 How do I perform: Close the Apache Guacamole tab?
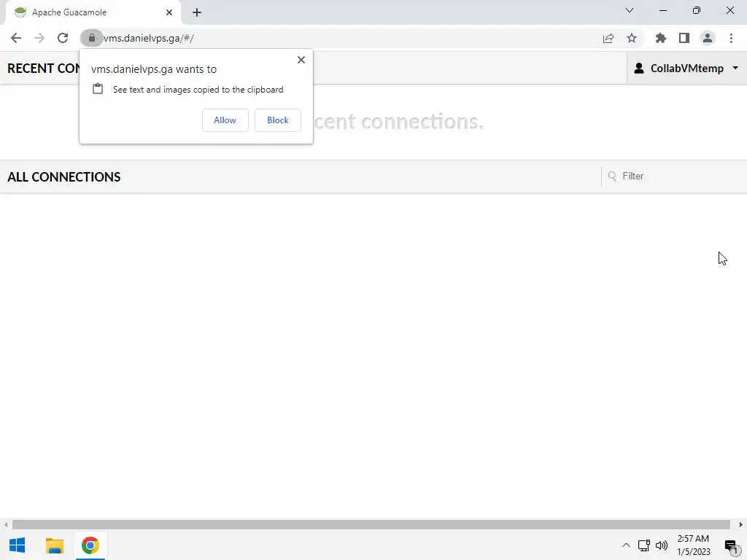[x=169, y=12]
